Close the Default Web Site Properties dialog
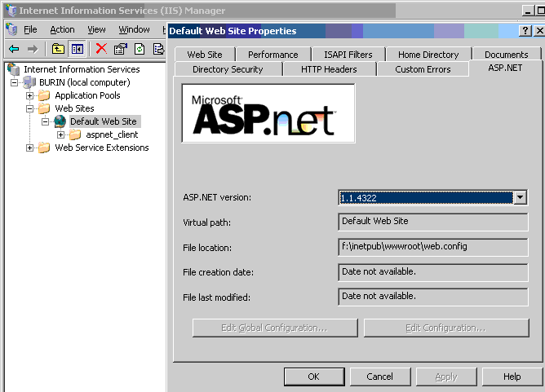The image size is (545, 392). 539,30
